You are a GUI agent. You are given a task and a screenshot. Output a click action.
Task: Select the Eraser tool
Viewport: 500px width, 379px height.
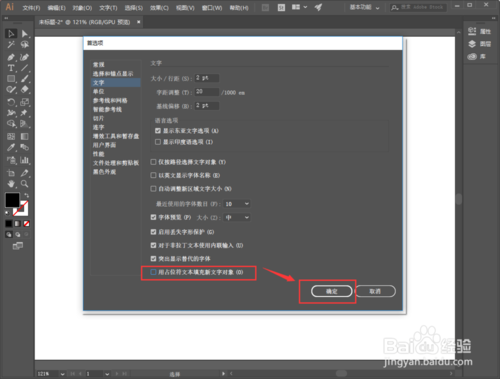24,89
